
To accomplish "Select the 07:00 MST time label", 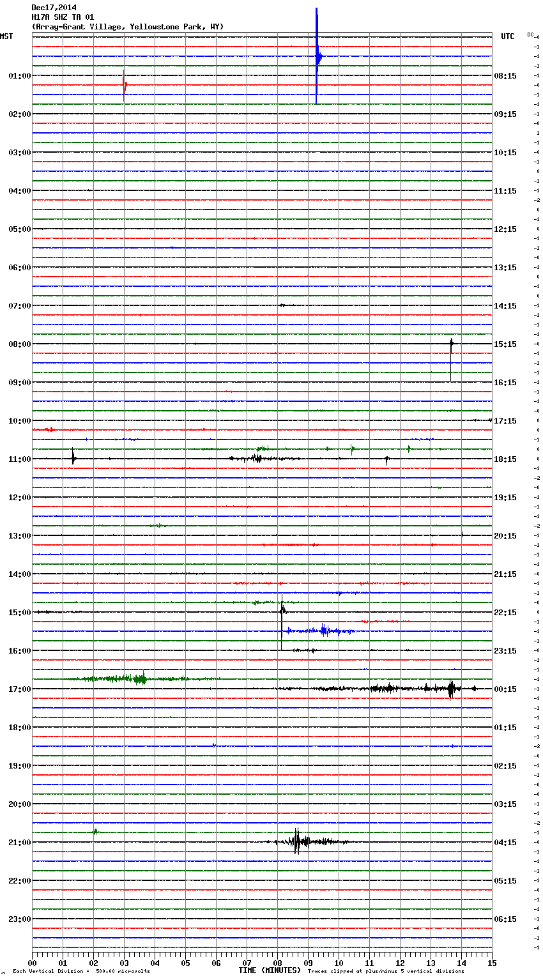I will tap(19, 306).
